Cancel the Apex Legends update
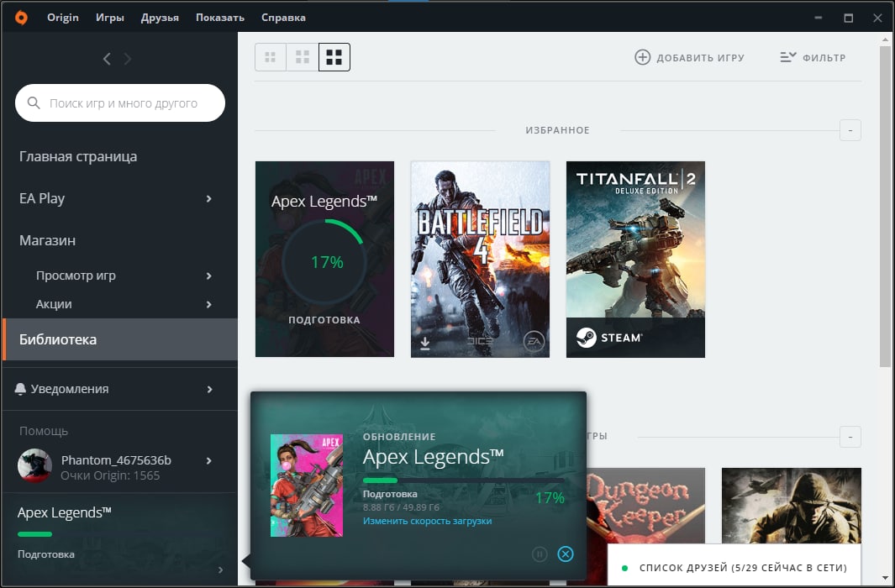The image size is (895, 588). pyautogui.click(x=565, y=554)
